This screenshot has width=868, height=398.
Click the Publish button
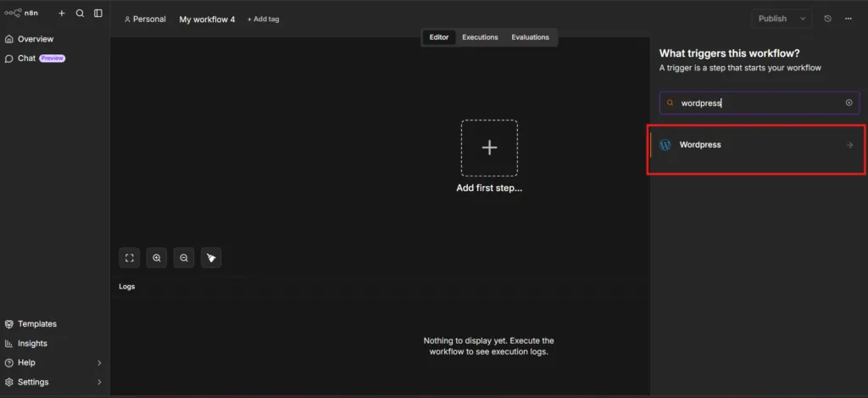coord(772,19)
